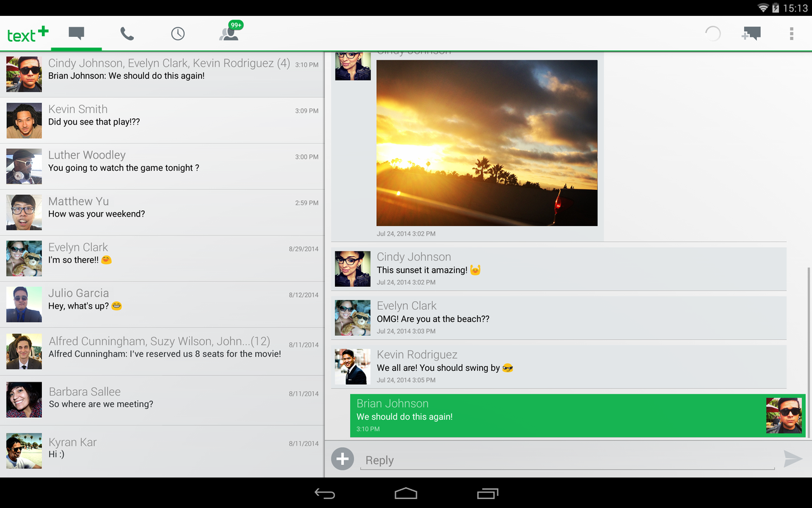Tap Barbara Sallee's avatar in list
The width and height of the screenshot is (812, 508).
tap(24, 400)
